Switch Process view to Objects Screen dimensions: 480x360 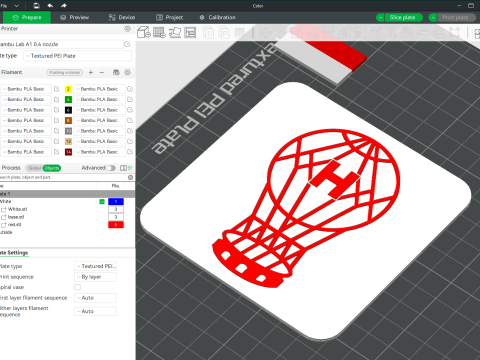[52, 168]
